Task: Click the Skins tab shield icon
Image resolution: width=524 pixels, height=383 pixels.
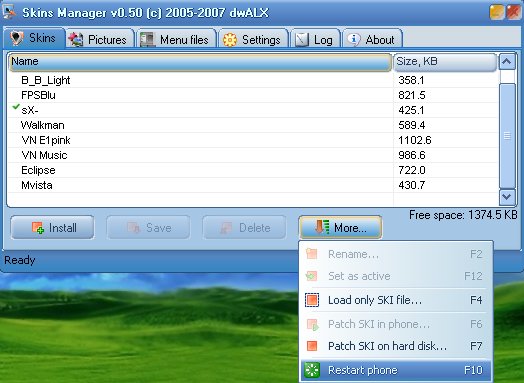Action: [x=17, y=38]
